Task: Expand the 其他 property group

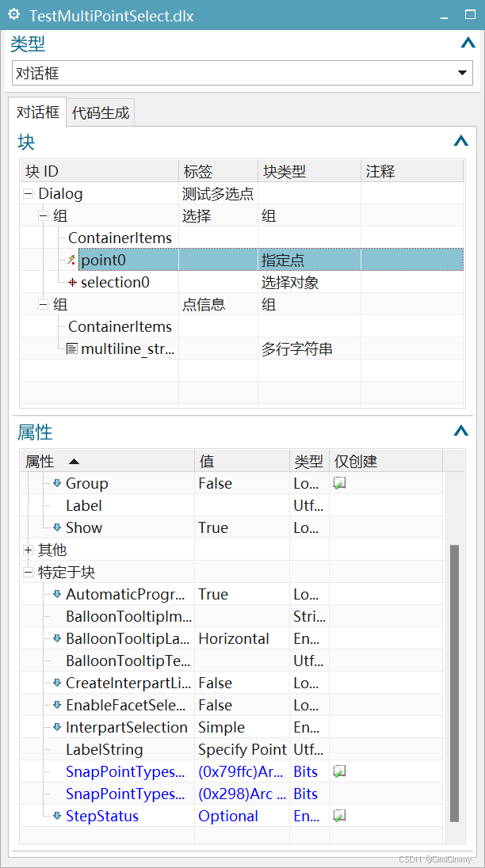Action: (29, 550)
